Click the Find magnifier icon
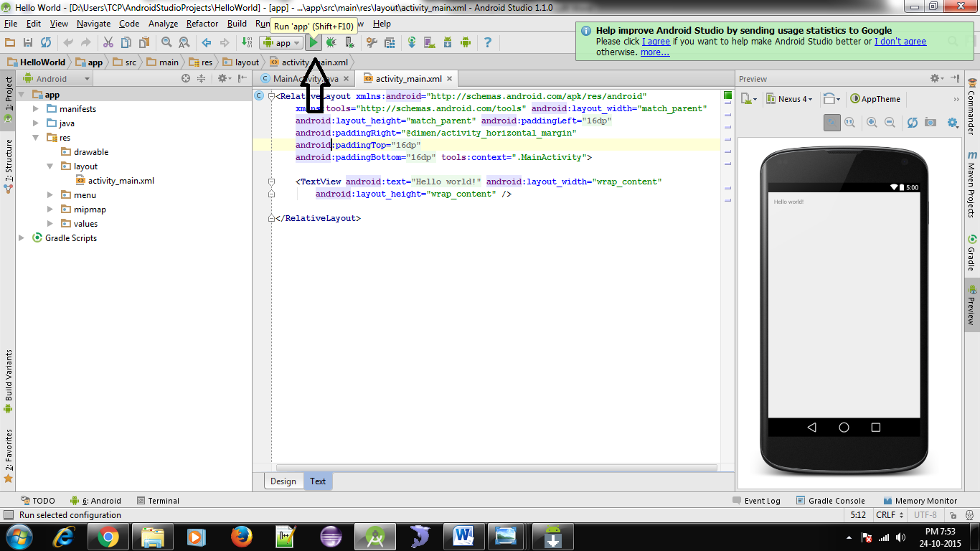Image resolution: width=980 pixels, height=551 pixels. click(166, 43)
